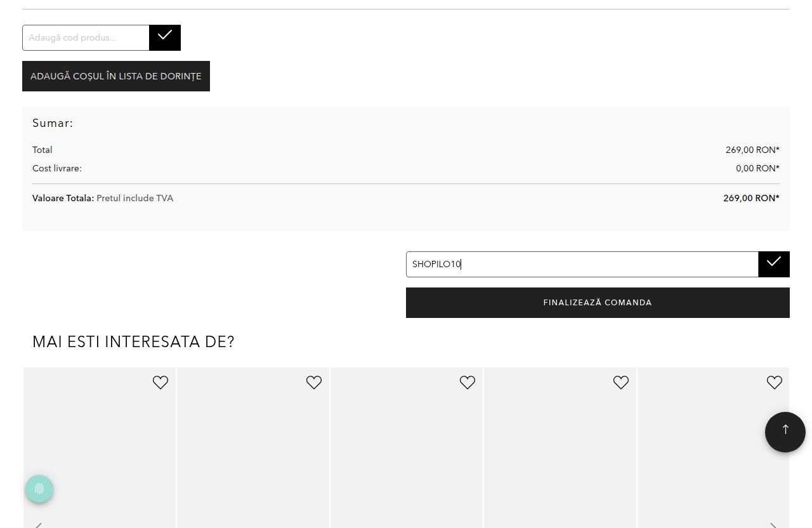The image size is (812, 528).
Task: Add cart to wishlist button
Action: 116,76
